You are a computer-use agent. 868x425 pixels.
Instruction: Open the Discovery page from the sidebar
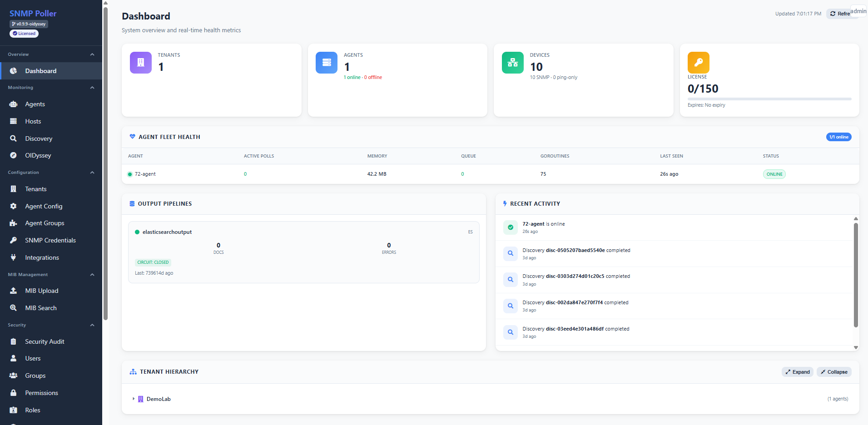point(39,138)
